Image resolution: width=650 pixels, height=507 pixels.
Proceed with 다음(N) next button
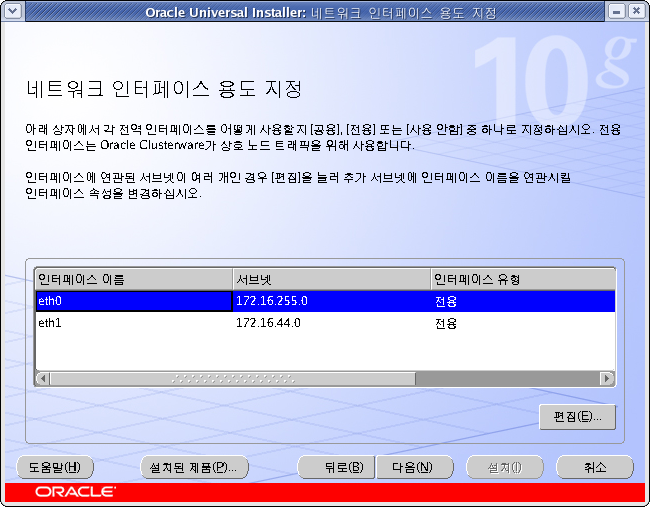click(x=415, y=467)
